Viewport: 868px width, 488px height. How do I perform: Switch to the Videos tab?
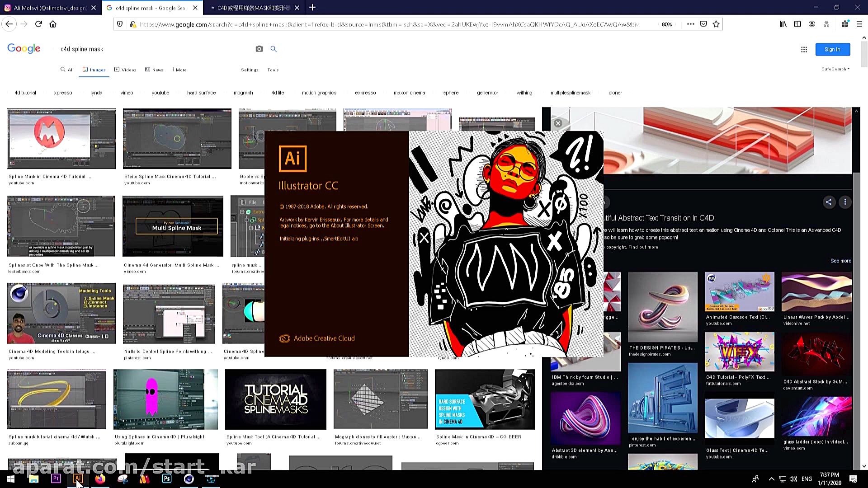click(125, 70)
